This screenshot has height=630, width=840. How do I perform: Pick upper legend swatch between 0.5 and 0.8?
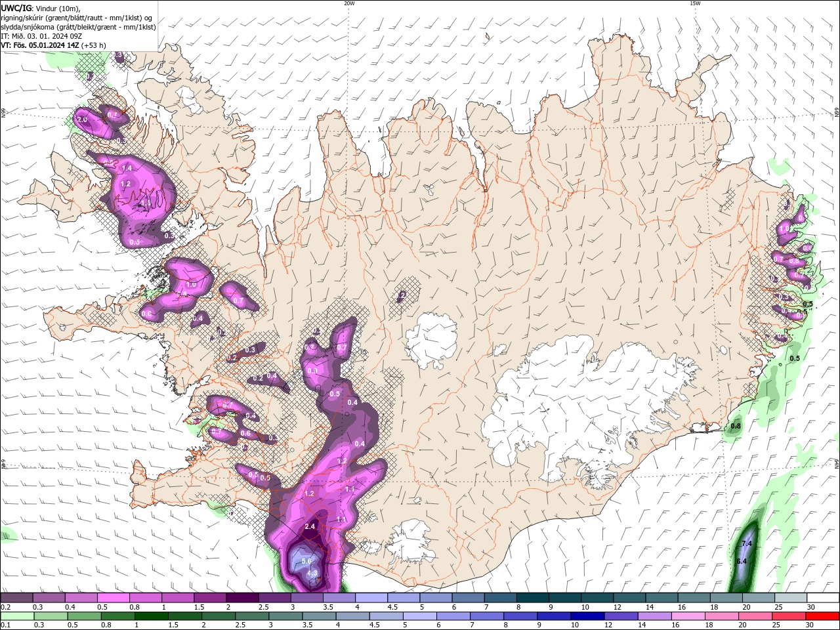click(x=113, y=598)
